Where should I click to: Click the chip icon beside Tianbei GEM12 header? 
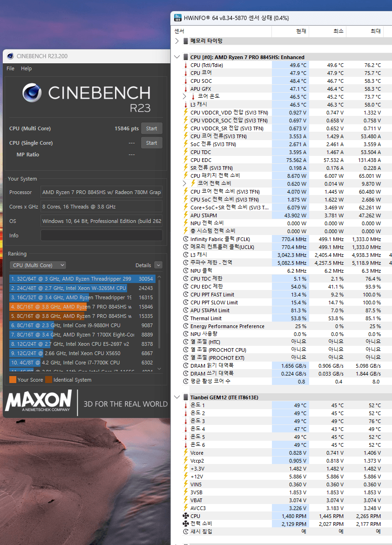click(186, 397)
